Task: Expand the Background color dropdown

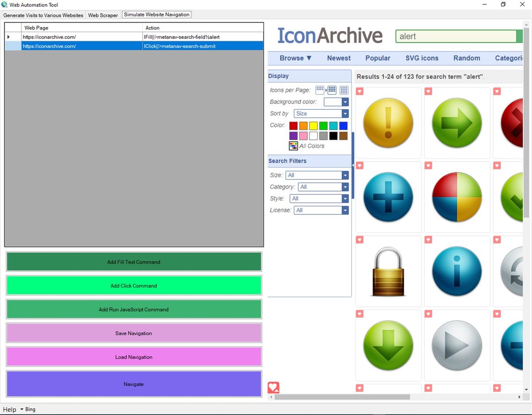Action: click(x=345, y=102)
